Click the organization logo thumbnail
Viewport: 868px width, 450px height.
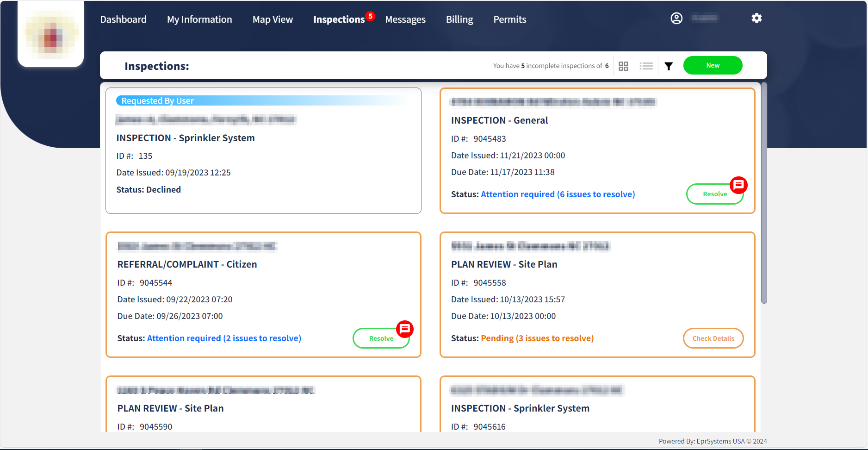coord(51,35)
